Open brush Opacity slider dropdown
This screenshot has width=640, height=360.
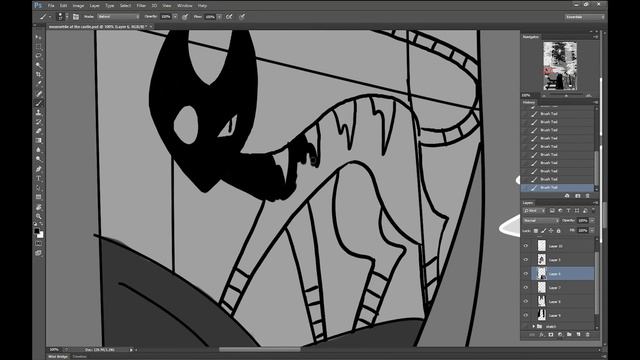tap(175, 17)
